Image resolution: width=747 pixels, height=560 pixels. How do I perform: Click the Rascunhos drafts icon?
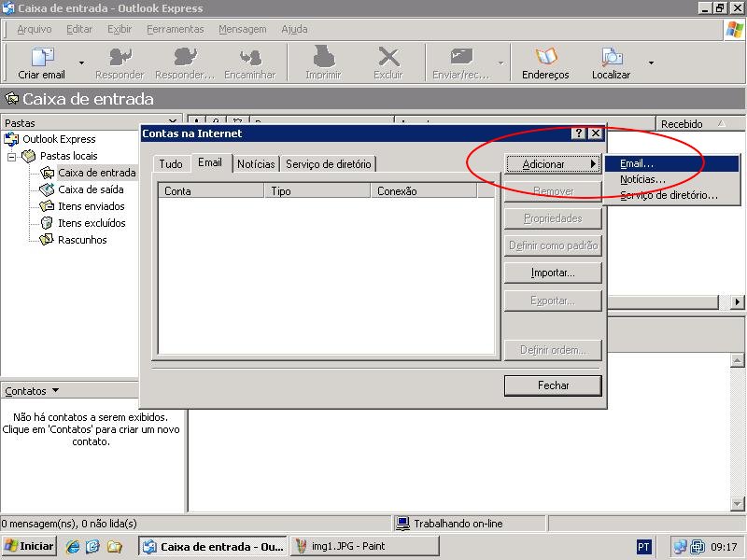tap(47, 240)
